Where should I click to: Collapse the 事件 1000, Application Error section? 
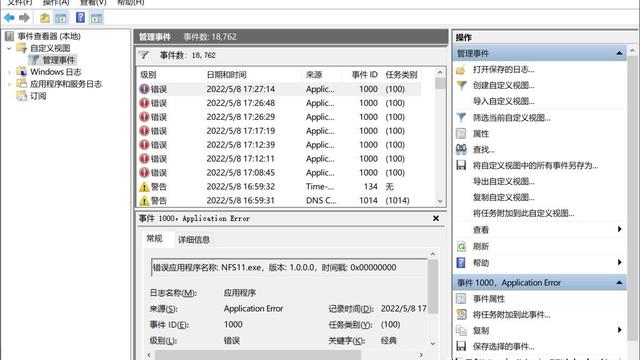pos(619,282)
